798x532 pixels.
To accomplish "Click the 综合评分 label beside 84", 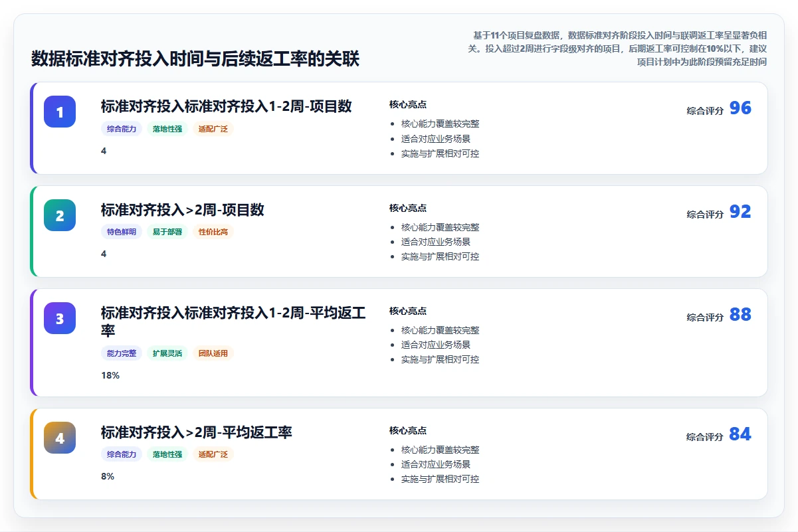I will (x=705, y=437).
